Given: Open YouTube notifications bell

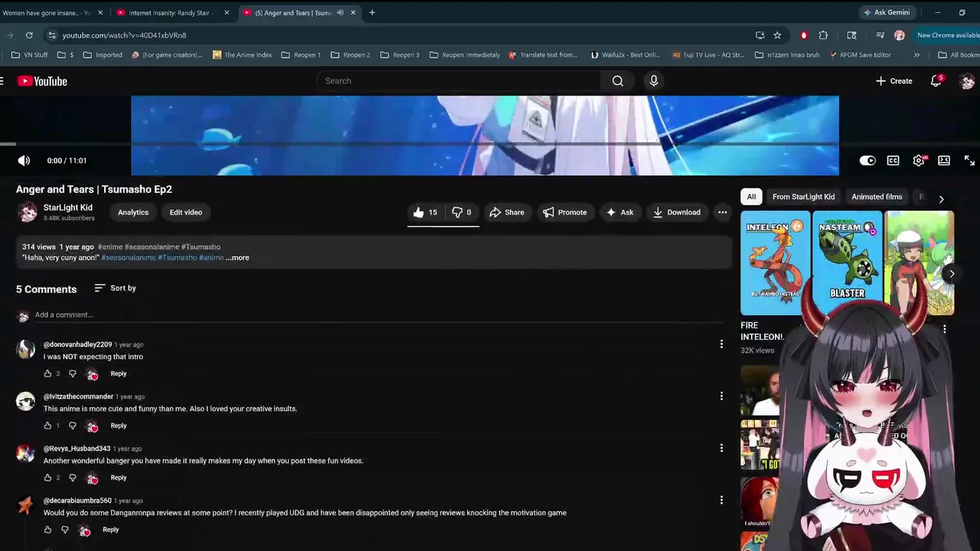Looking at the screenshot, I should tap(936, 81).
